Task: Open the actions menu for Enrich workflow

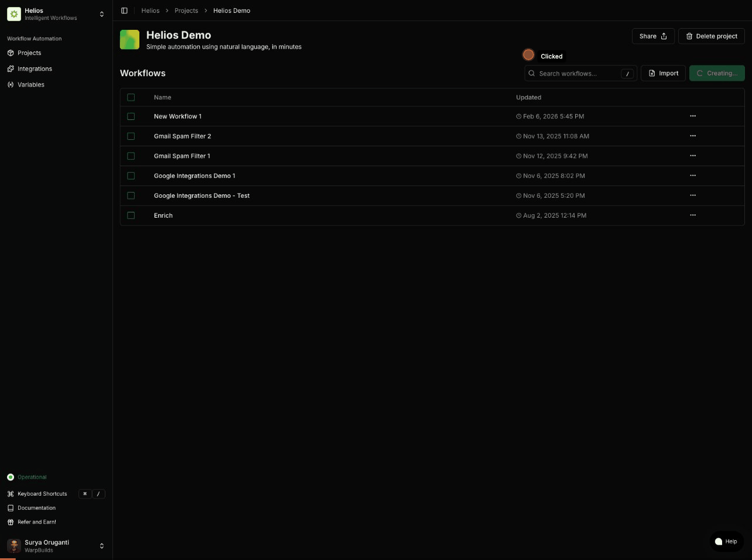Action: 693,215
